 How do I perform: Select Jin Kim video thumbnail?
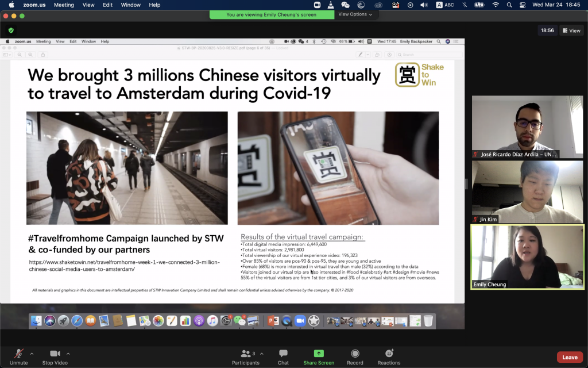click(x=527, y=192)
